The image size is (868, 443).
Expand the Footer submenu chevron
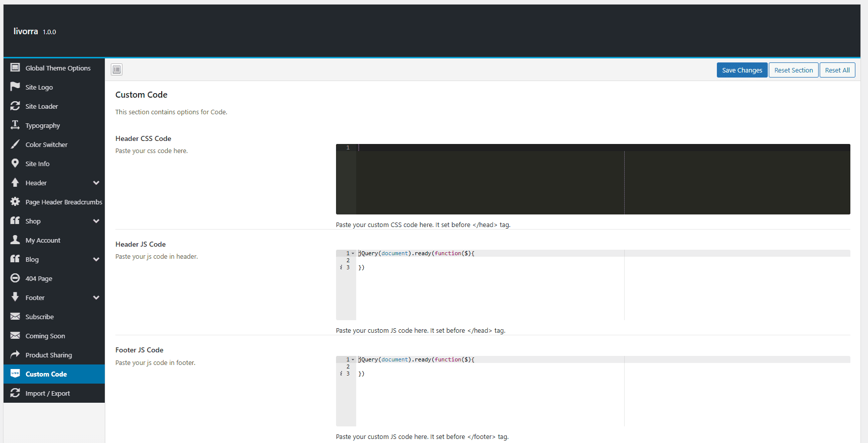pyautogui.click(x=96, y=298)
